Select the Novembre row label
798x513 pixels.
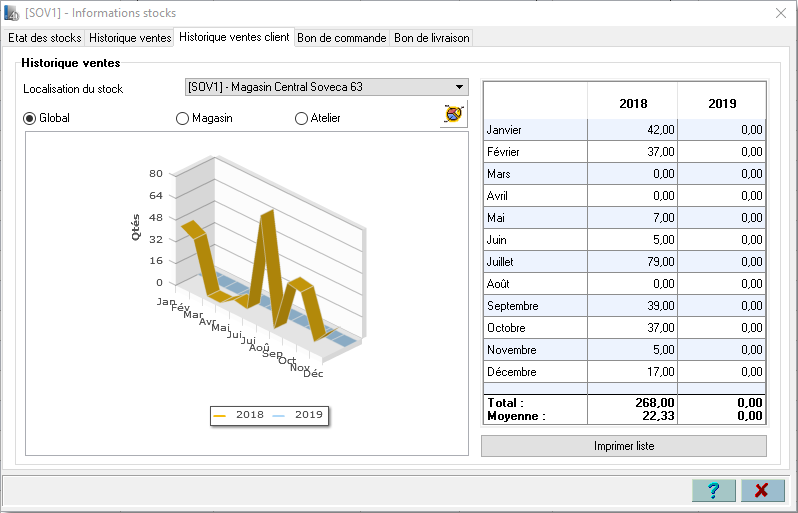[x=511, y=350]
